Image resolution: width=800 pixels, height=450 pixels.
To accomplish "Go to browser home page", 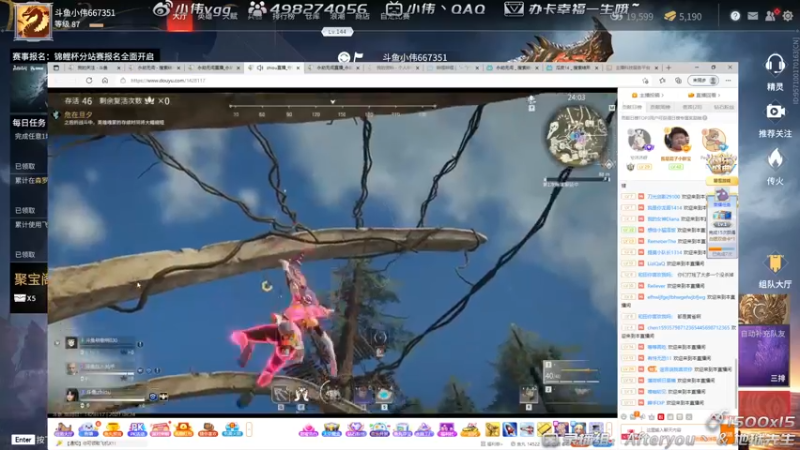I will [105, 81].
